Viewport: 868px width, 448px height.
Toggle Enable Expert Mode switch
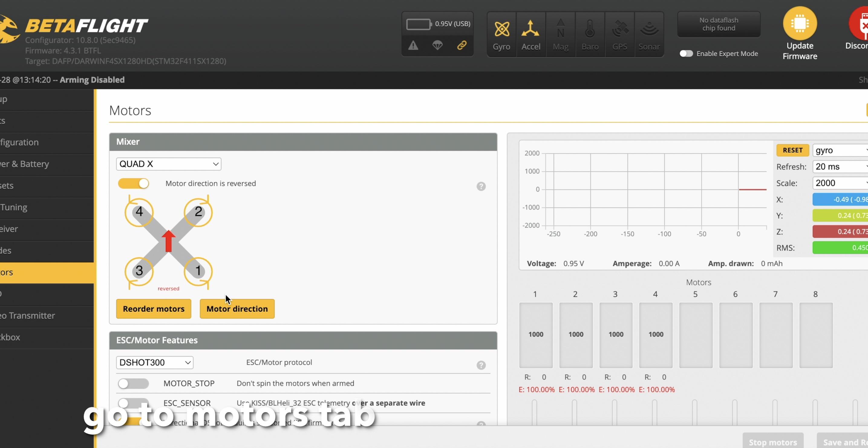point(686,54)
